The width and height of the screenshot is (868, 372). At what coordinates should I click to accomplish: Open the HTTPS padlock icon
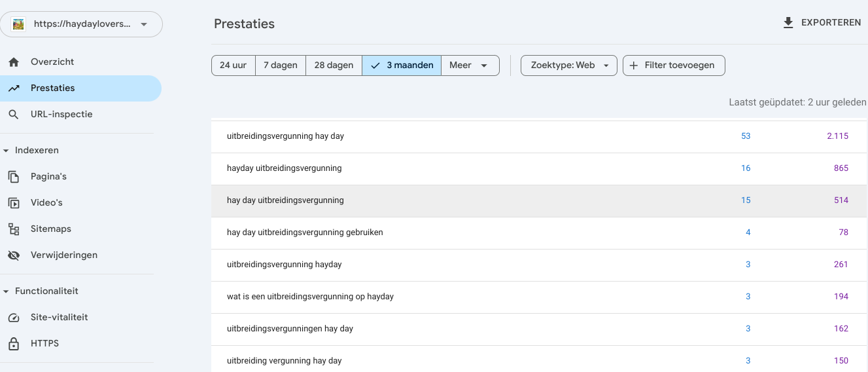click(x=14, y=344)
